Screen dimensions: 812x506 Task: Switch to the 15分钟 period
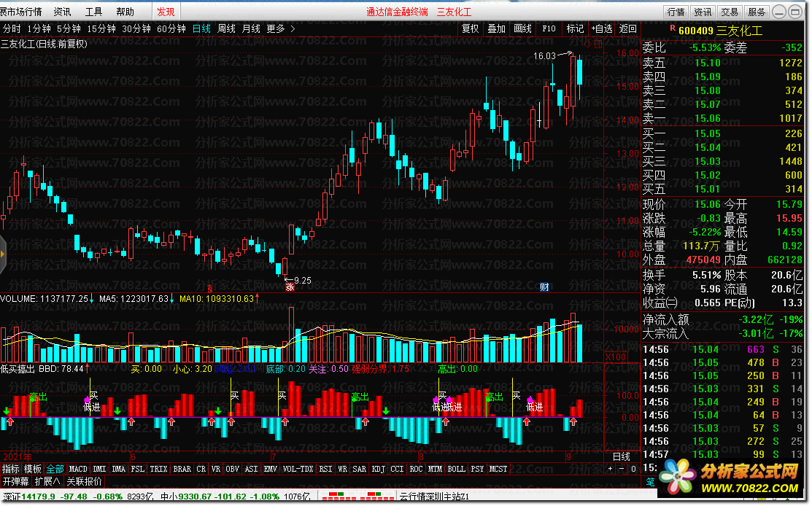101,29
